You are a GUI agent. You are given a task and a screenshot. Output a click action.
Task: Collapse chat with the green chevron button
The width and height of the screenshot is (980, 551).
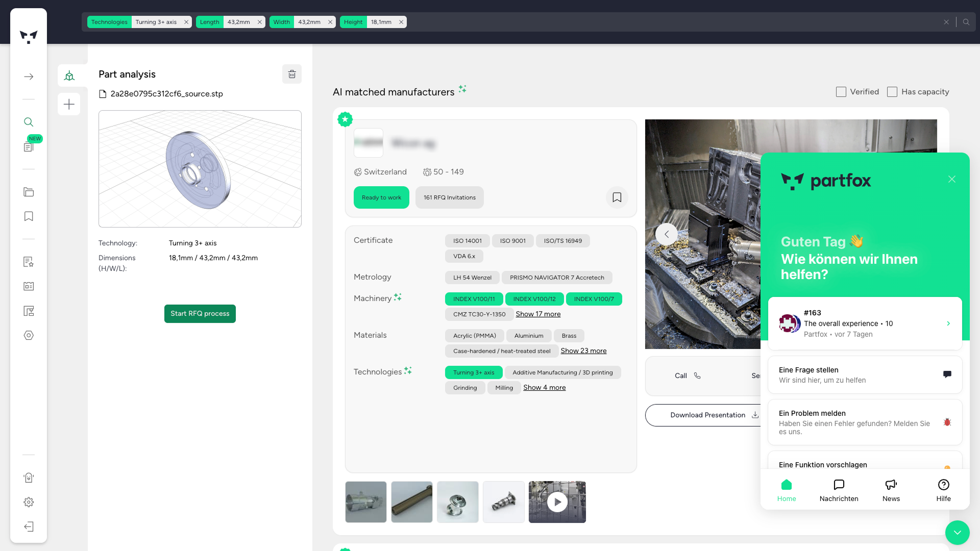[957, 533]
